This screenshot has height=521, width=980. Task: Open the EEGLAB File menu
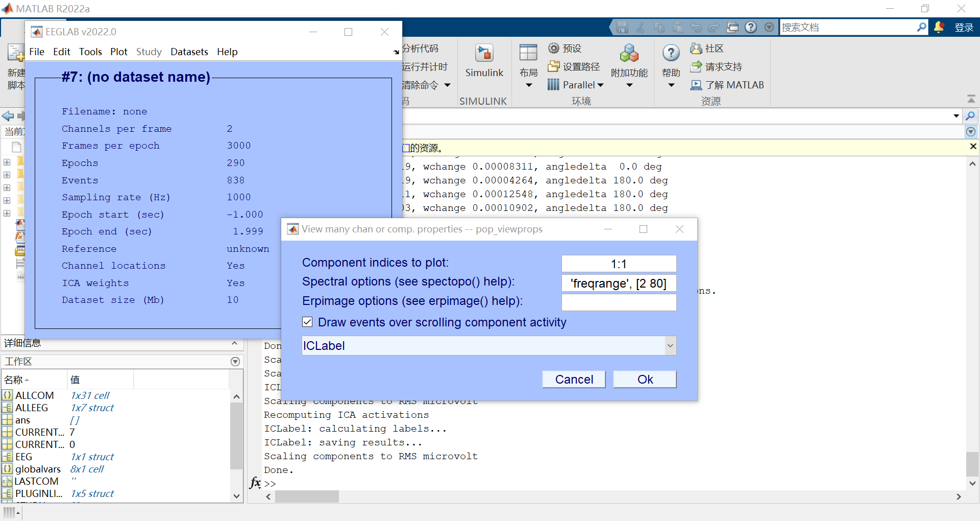[37, 52]
